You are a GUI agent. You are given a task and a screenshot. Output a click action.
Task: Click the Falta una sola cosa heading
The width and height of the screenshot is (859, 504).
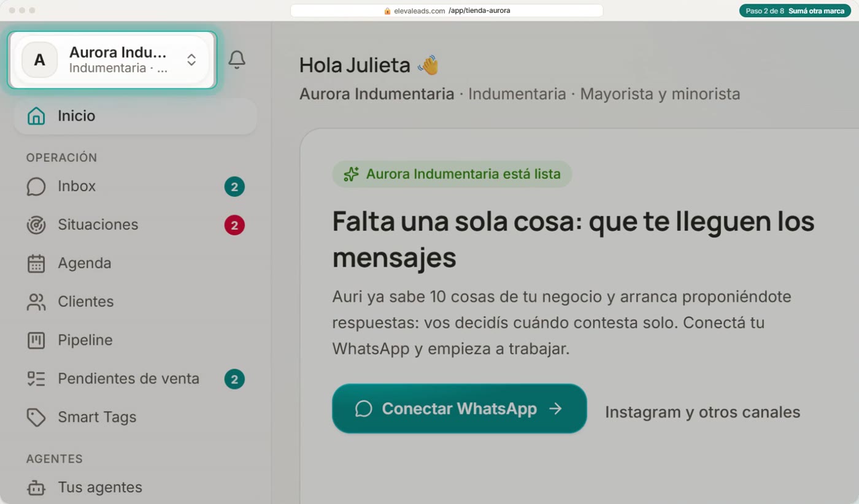[574, 239]
